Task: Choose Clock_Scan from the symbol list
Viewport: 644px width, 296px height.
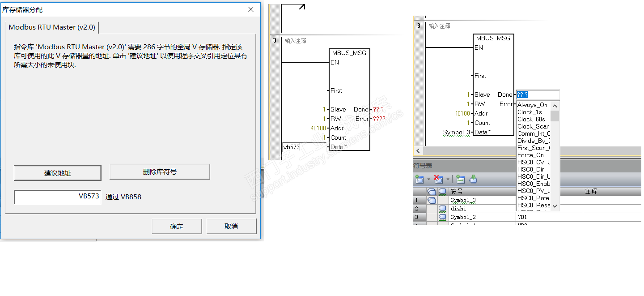Action: 533,127
